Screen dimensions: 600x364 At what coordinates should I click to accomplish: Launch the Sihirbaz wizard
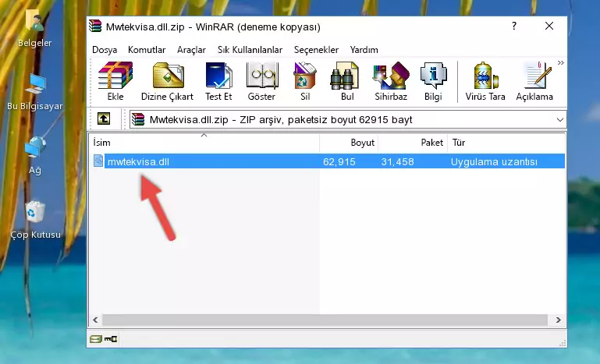(x=391, y=81)
